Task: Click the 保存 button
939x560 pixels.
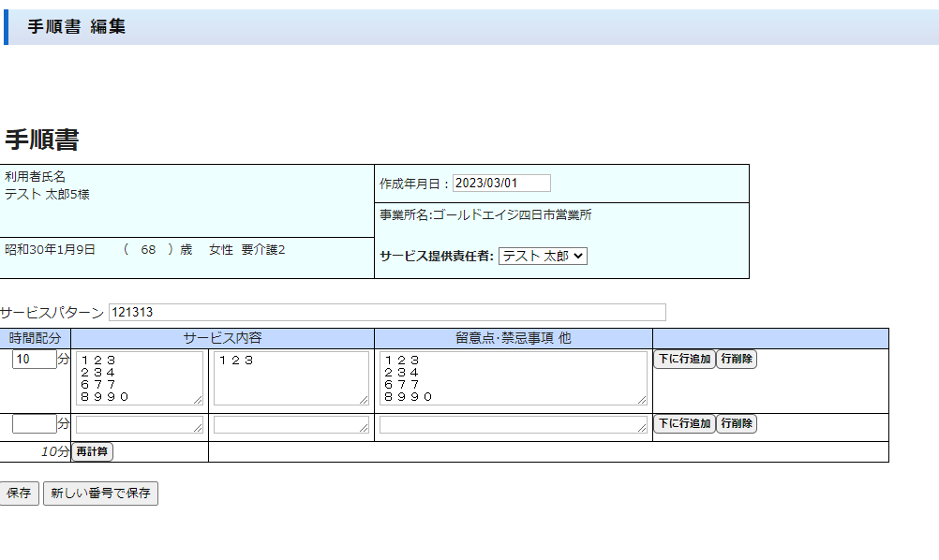Action: point(19,494)
